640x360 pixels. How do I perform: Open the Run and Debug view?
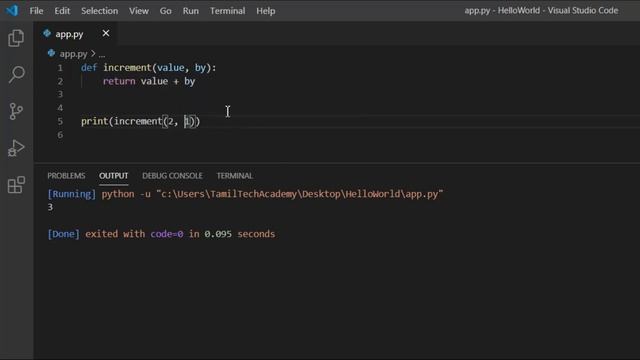16,148
